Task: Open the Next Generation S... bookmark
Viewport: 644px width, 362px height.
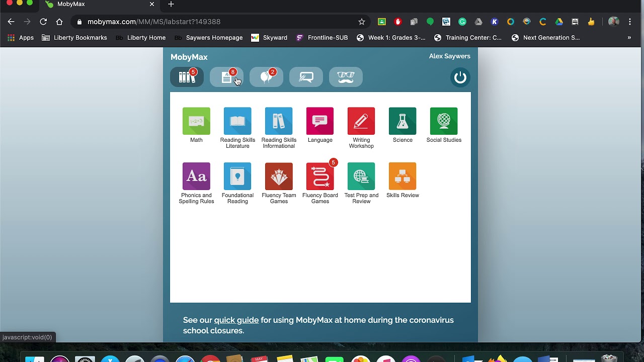Action: (546, 38)
